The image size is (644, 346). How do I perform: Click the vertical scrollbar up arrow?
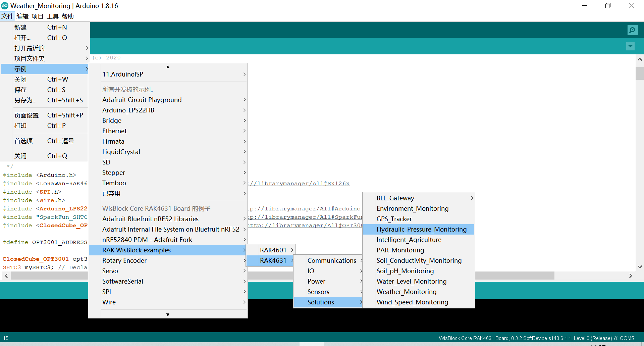click(640, 59)
